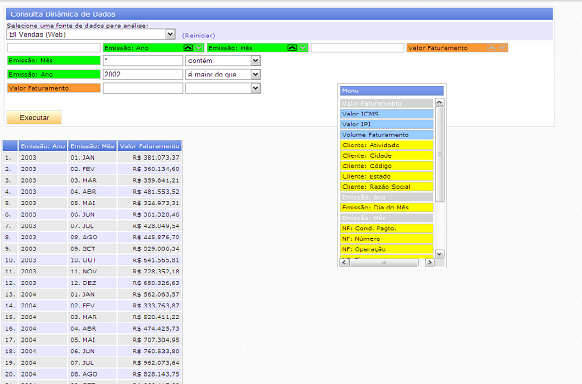Click ascending sort icon on Emissão: Mês column chip
The width and height of the screenshot is (582, 384).
coord(292,48)
